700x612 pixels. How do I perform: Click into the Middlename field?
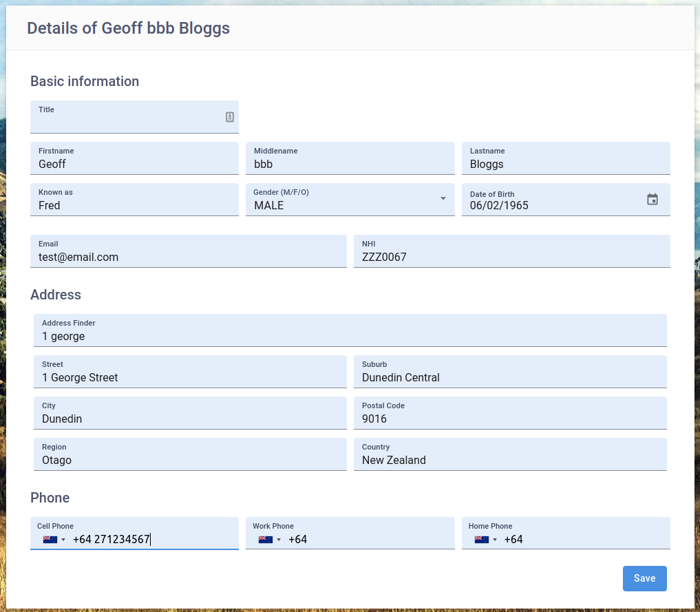coord(350,165)
